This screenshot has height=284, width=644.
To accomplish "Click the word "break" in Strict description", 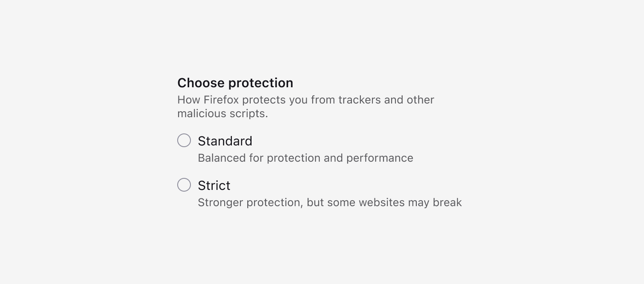I will click(447, 202).
